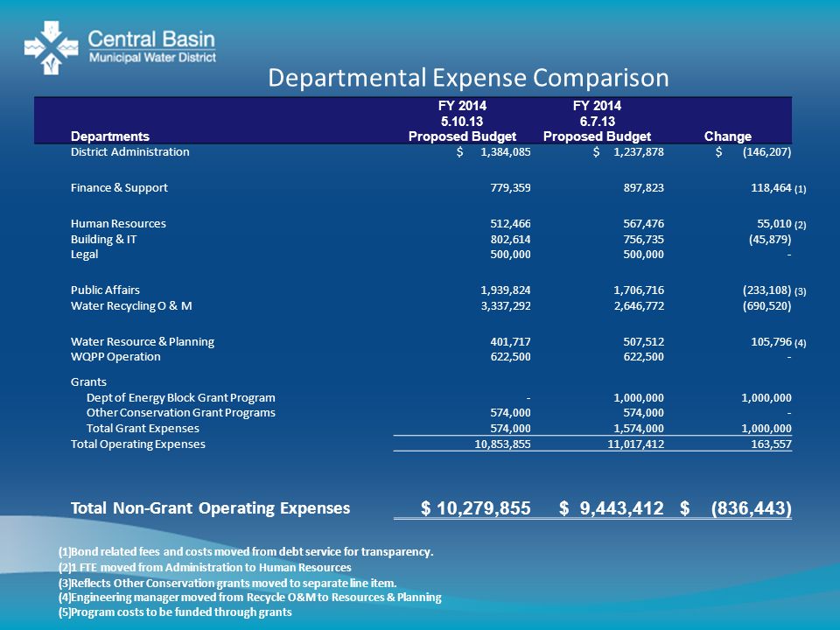Image resolution: width=840 pixels, height=630 pixels.
Task: Select the value 756,735
Action: click(x=643, y=239)
